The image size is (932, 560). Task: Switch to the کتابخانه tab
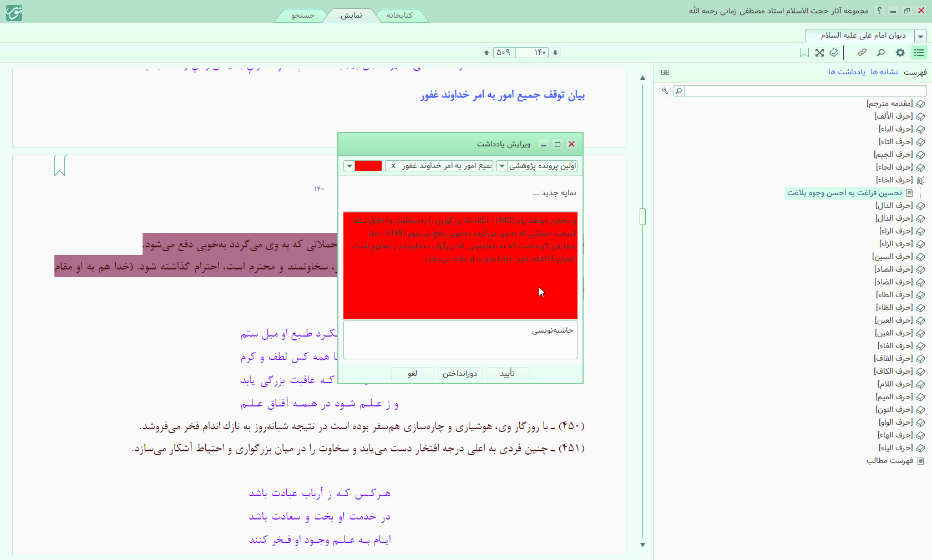pos(399,16)
